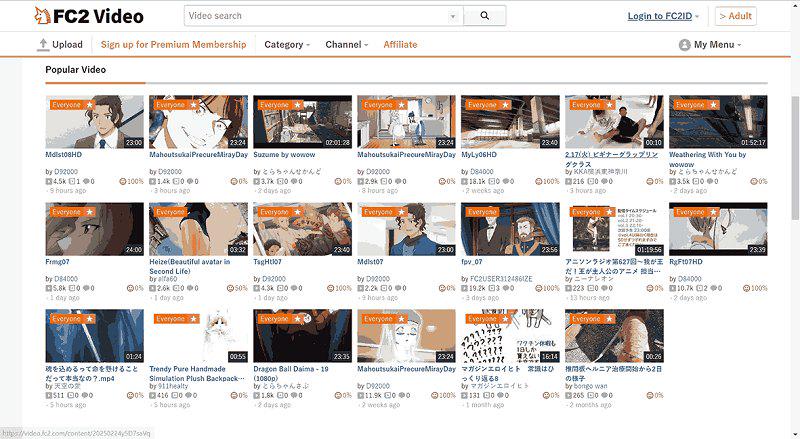Screen dimensions: 800x439
Task: Open the video search suggestions dropdown arrow
Action: tap(453, 16)
